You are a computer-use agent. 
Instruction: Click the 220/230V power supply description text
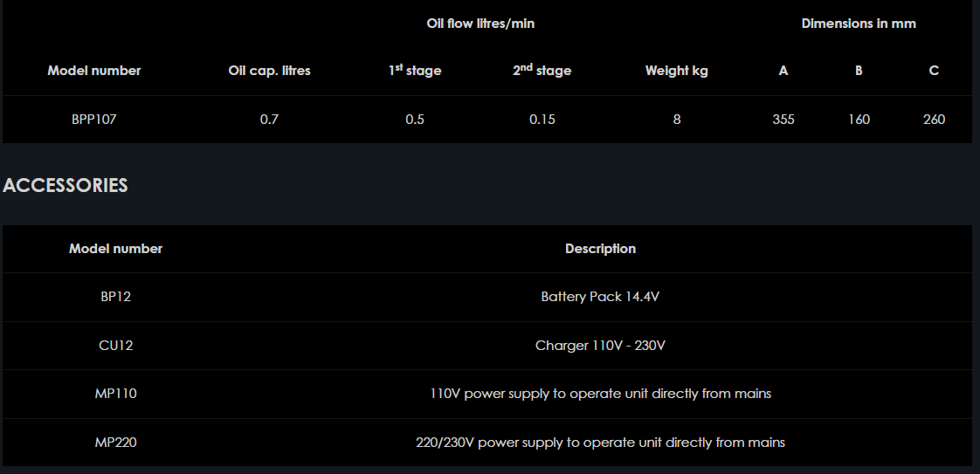pyautogui.click(x=600, y=443)
